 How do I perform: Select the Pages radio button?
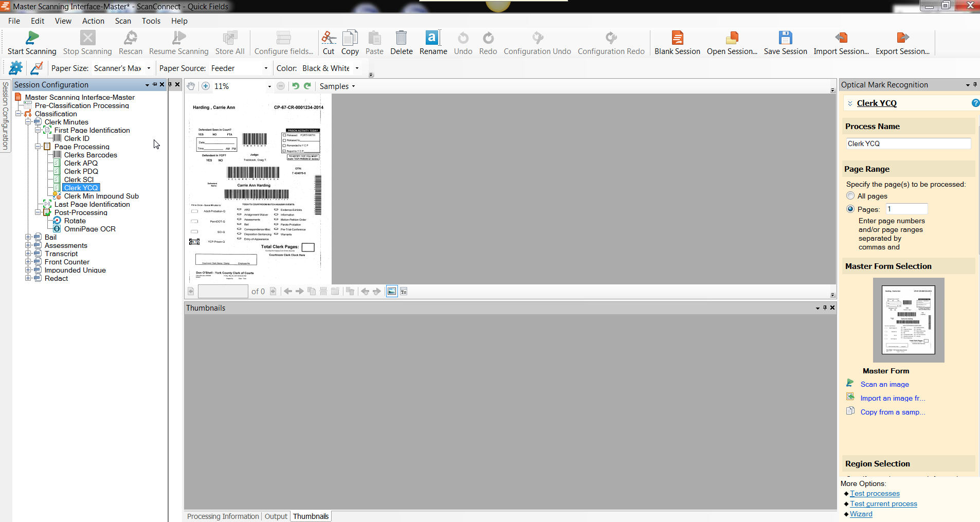[x=850, y=209]
